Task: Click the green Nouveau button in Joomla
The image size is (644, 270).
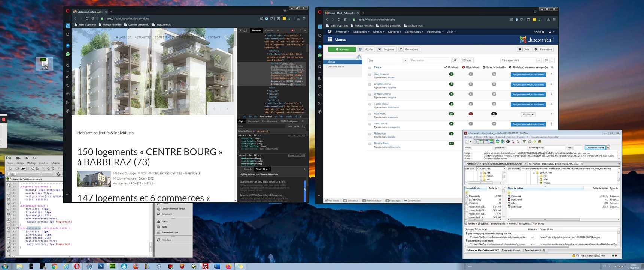Action: click(342, 49)
